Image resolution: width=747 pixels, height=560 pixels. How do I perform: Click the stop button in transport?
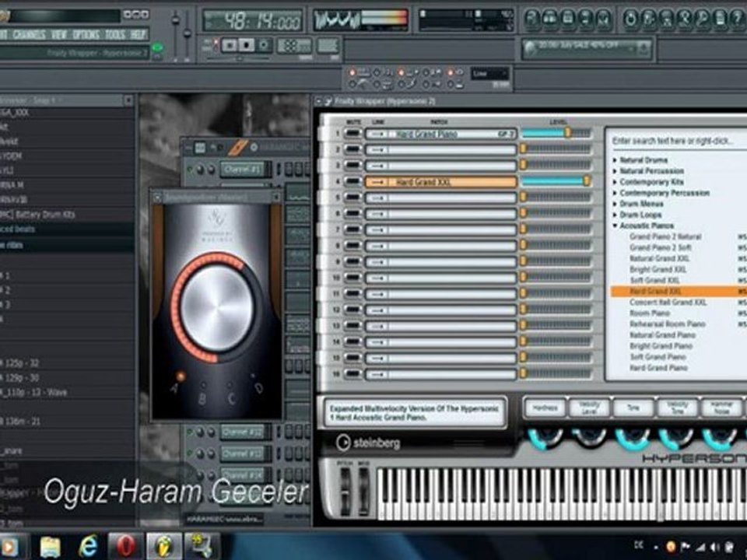point(247,45)
